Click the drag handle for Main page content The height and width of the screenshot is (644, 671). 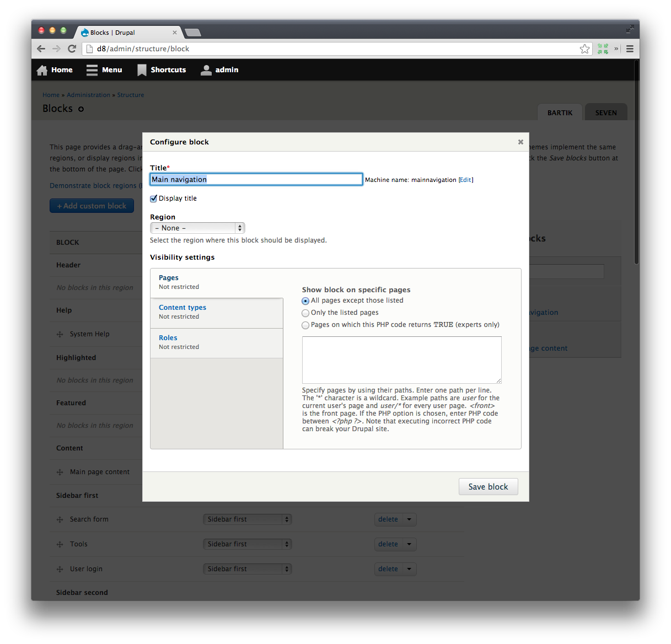coord(60,472)
